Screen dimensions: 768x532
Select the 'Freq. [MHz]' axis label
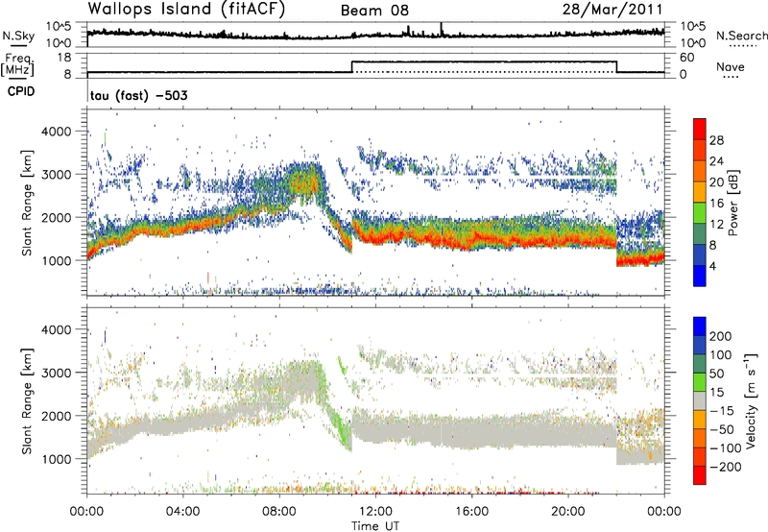17,64
